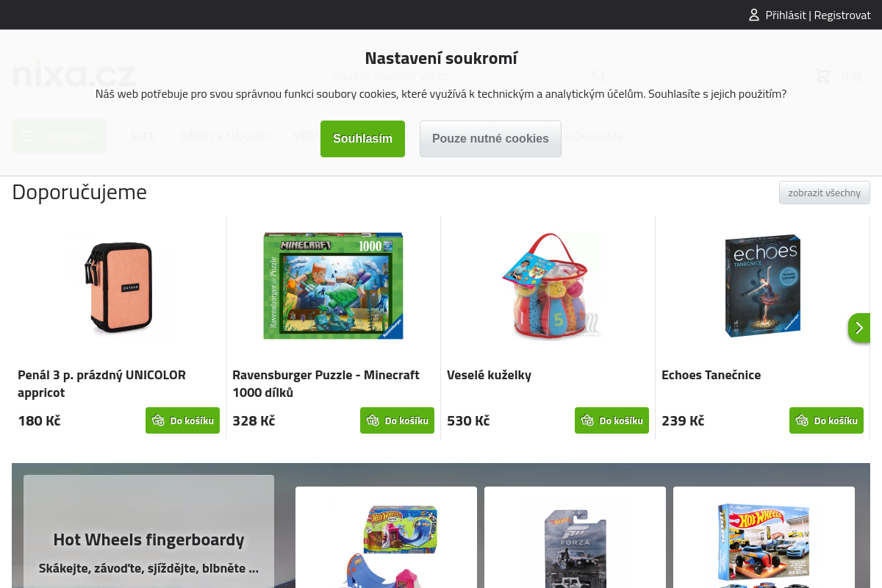The width and height of the screenshot is (882, 588).
Task: Open the AKCE menu item
Action: [x=143, y=137]
